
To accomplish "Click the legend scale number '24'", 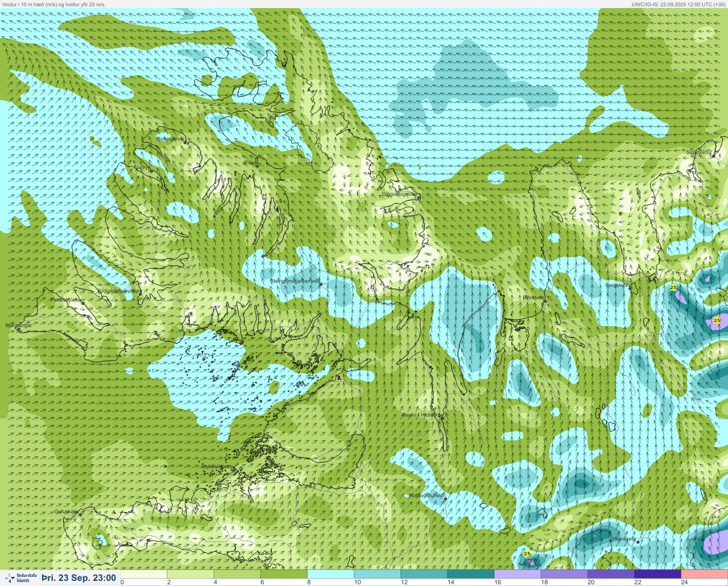I will (x=684, y=582).
